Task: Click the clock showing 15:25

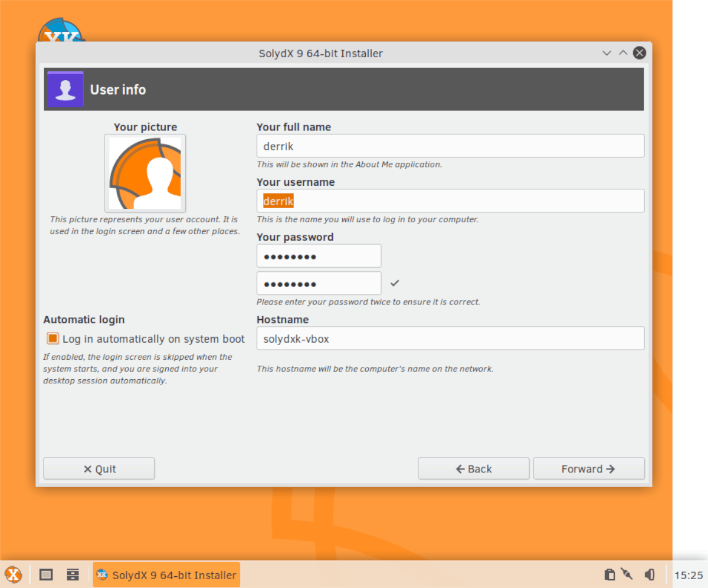Action: click(689, 575)
